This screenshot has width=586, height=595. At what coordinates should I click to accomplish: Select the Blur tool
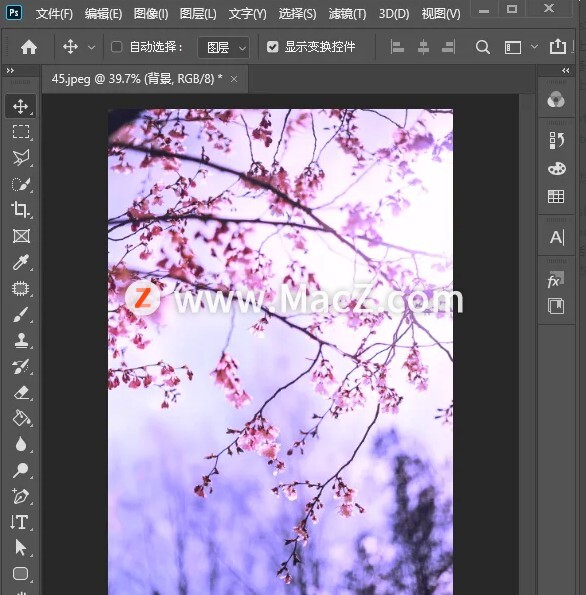pos(20,444)
